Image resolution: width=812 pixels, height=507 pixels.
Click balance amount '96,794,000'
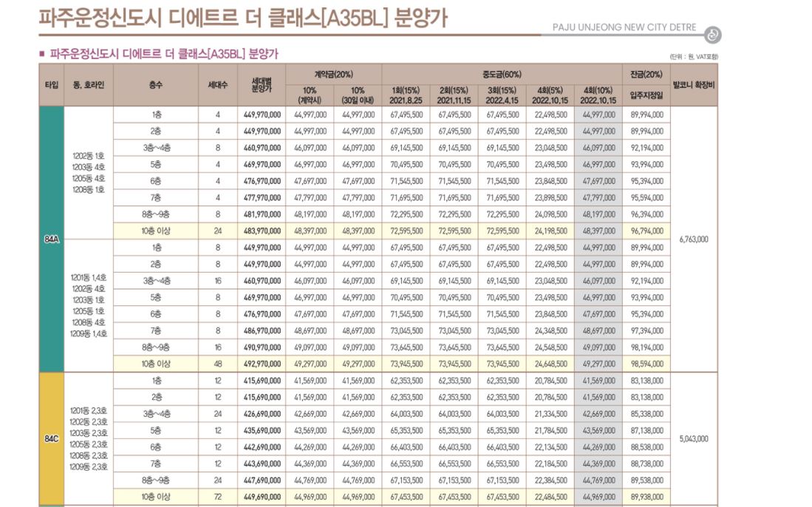[646, 231]
